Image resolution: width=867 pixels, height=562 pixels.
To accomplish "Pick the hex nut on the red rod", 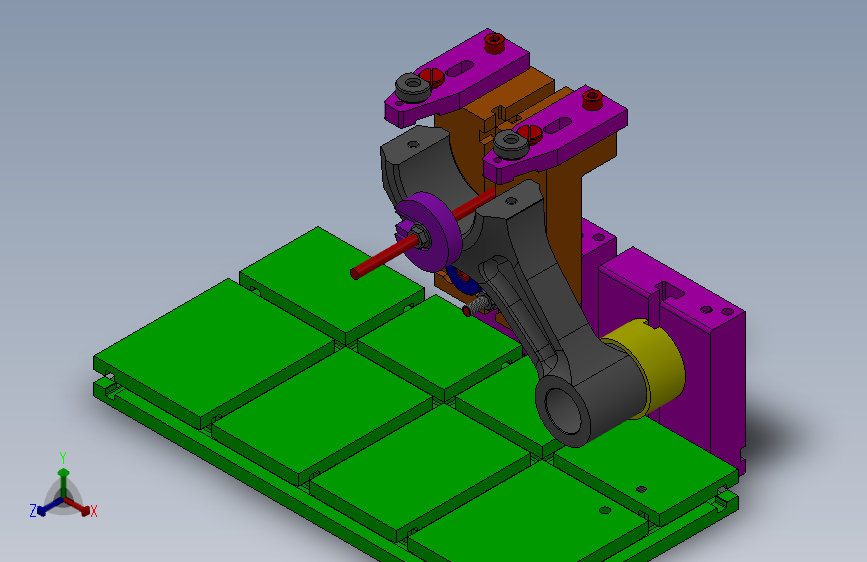I will (420, 237).
